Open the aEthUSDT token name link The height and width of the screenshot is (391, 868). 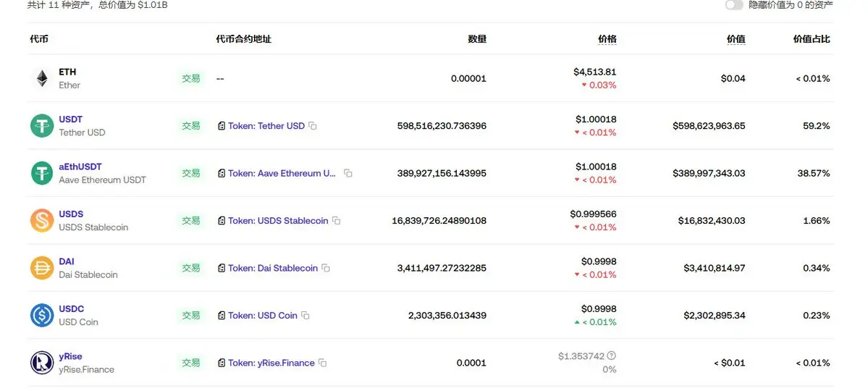(80, 167)
